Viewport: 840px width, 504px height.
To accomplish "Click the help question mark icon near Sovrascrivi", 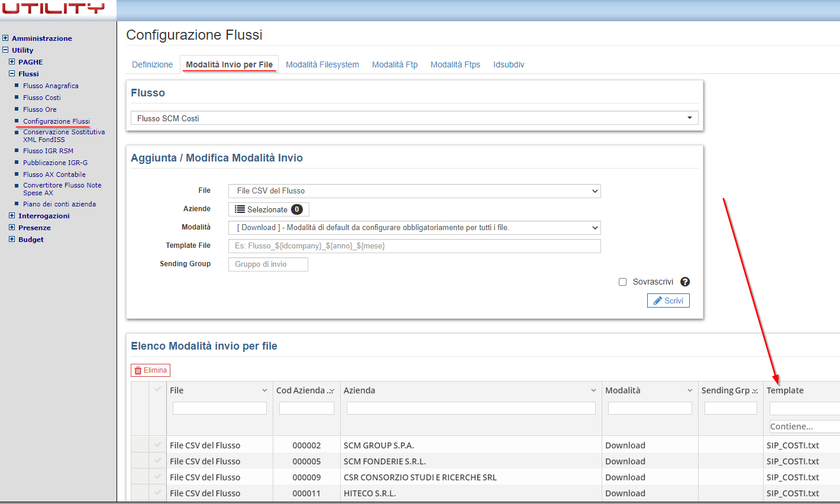I will tap(685, 282).
